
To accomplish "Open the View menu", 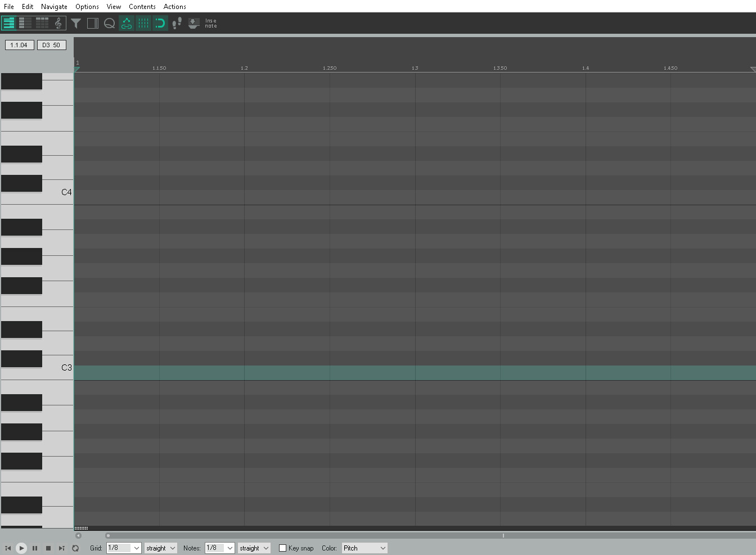I will 114,7.
